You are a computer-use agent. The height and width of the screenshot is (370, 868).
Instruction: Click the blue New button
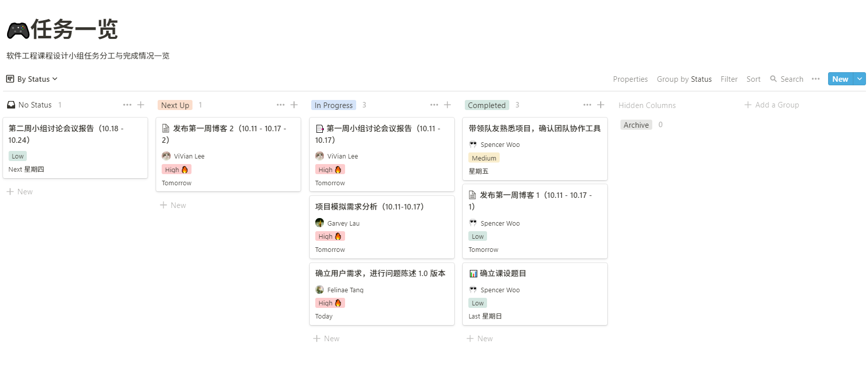840,79
